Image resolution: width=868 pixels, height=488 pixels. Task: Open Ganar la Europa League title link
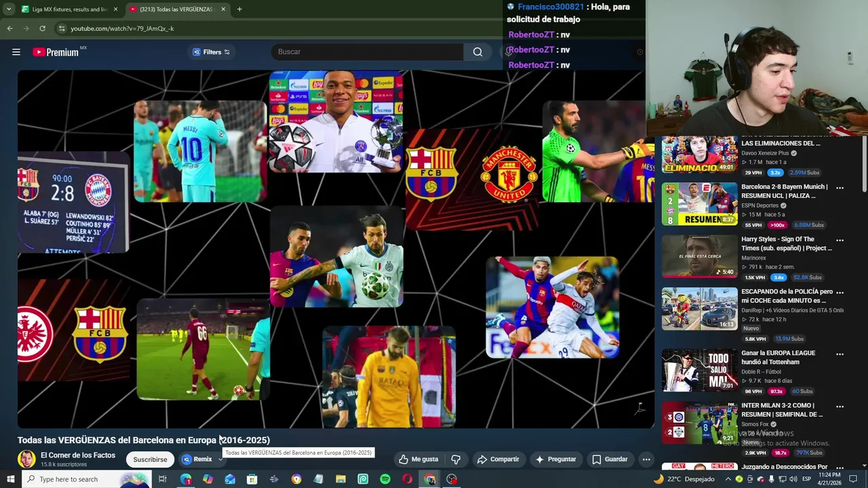point(778,357)
